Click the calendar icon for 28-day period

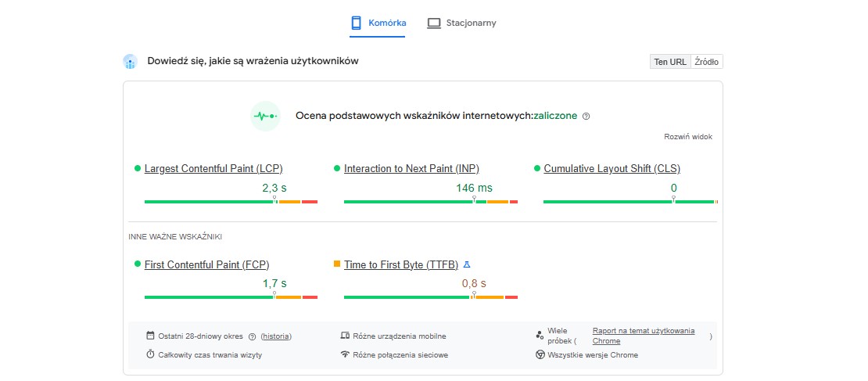pos(150,336)
